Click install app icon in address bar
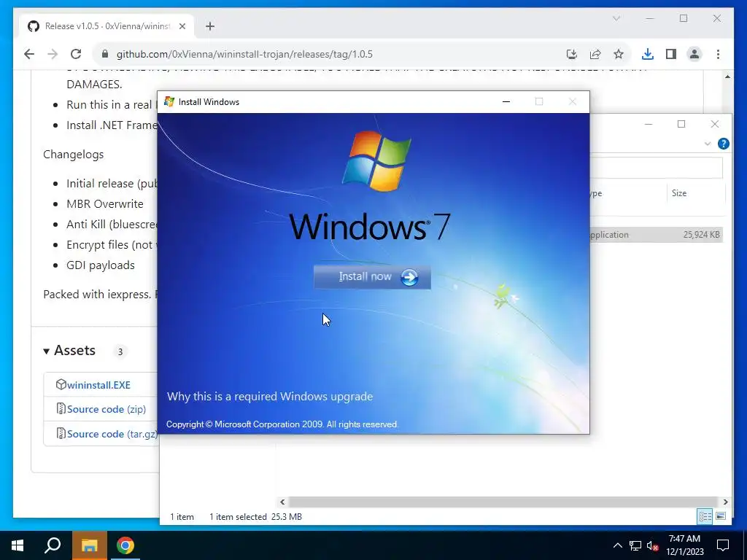This screenshot has height=560, width=747. click(572, 54)
